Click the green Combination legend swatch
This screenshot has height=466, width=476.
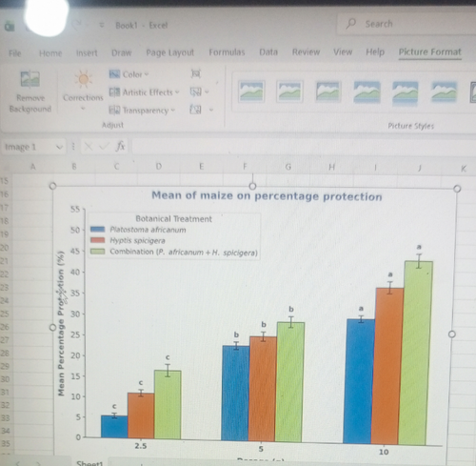click(x=97, y=252)
